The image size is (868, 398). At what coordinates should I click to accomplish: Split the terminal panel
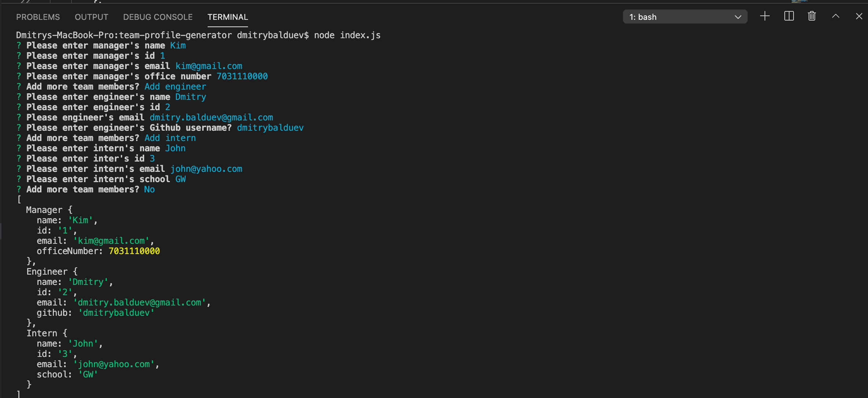(x=789, y=16)
